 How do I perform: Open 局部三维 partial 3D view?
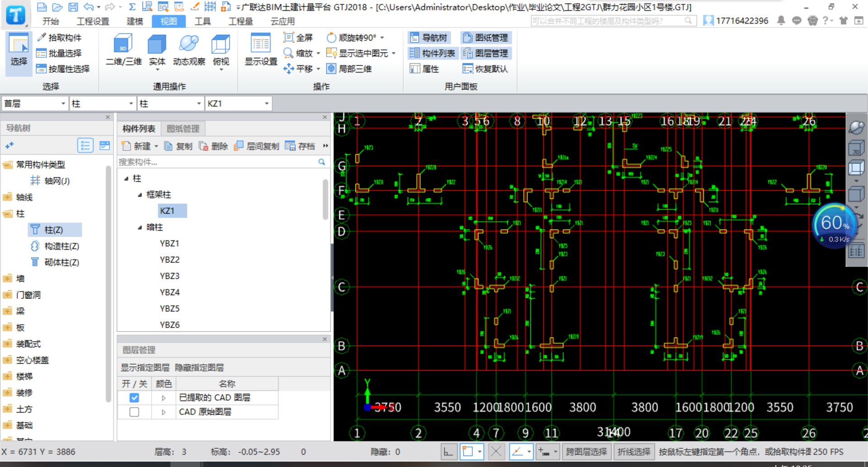(x=349, y=69)
